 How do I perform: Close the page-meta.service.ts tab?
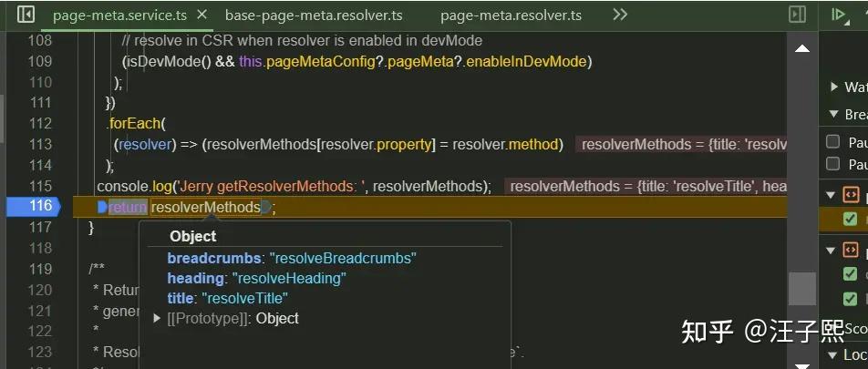pyautogui.click(x=202, y=15)
